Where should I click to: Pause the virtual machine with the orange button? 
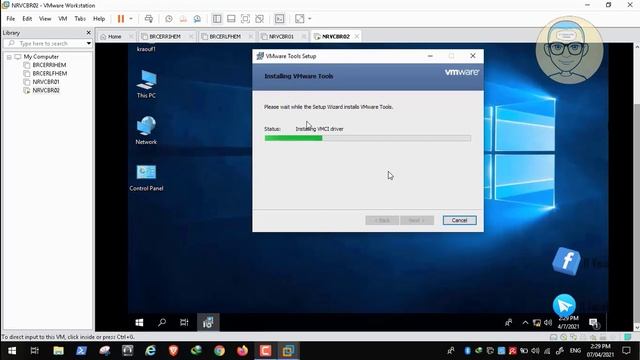121,19
